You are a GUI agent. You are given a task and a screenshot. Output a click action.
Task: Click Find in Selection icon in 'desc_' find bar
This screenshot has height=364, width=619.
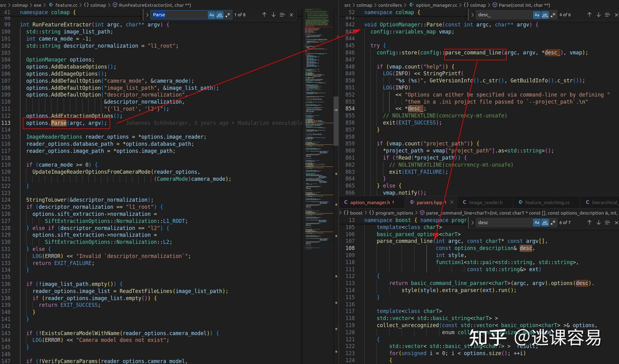[x=607, y=15]
